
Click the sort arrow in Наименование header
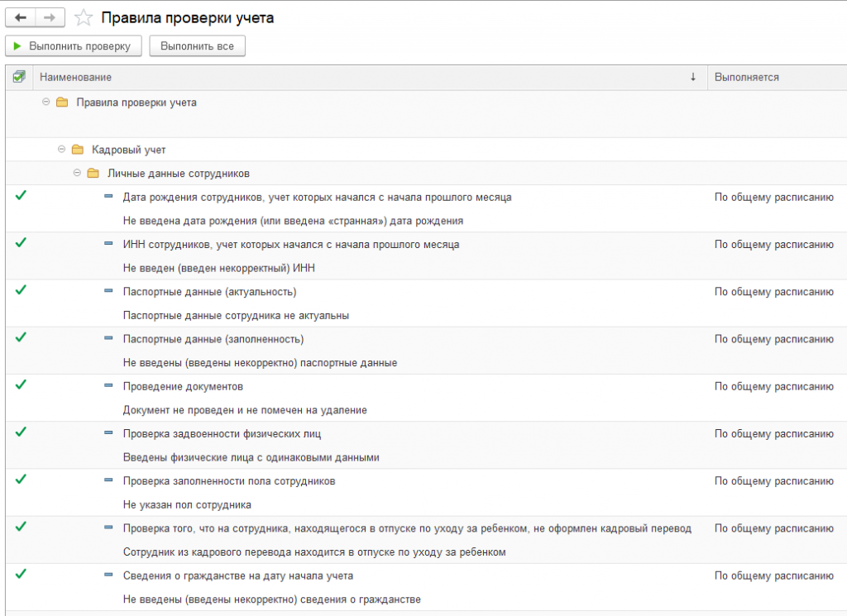point(693,77)
